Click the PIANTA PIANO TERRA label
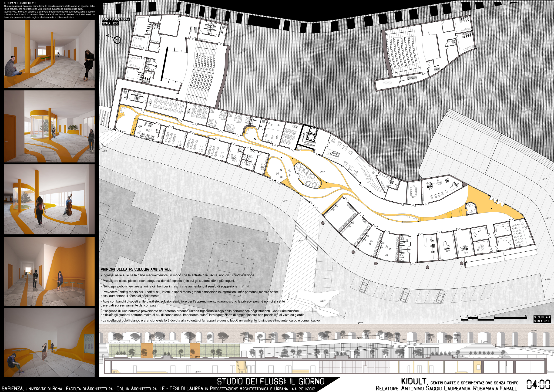This screenshot has width=554, height=392. [x=116, y=19]
